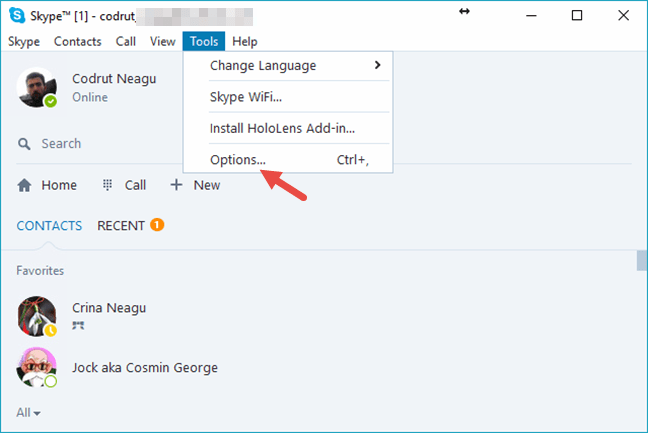Click Crina Neagu's yellow away status badge

tap(51, 330)
